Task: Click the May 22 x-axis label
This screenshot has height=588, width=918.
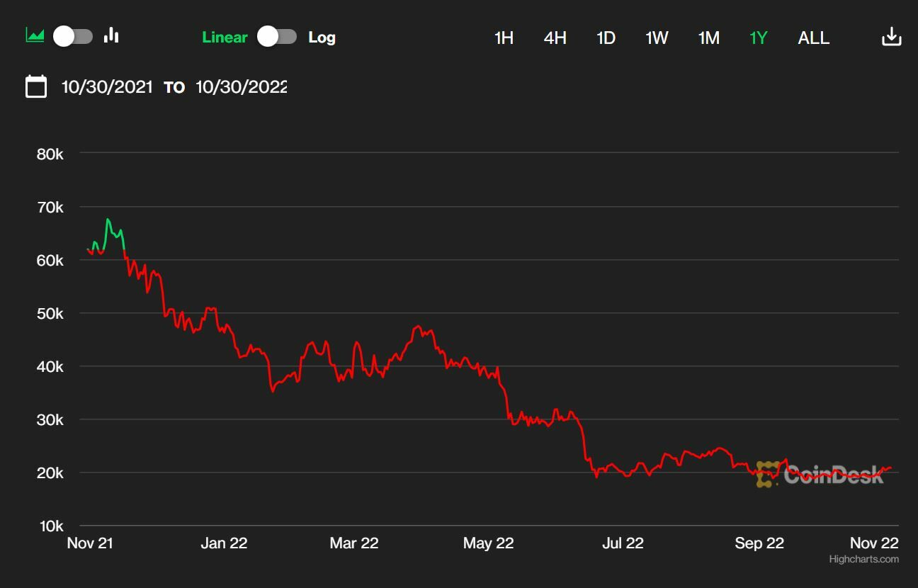Action: tap(488, 543)
